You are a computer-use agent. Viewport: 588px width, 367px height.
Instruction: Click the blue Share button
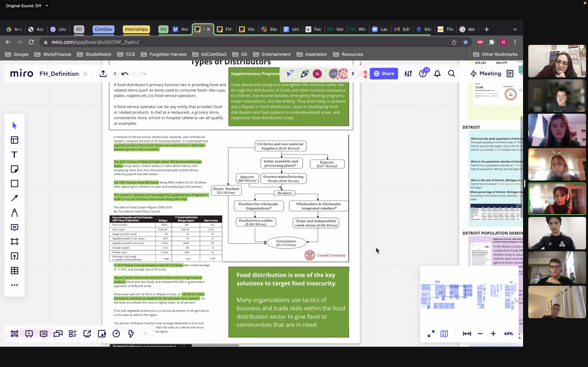(384, 74)
